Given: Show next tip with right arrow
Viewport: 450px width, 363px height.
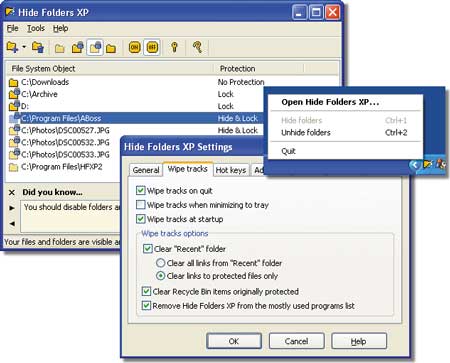Looking at the screenshot, I should (12, 208).
